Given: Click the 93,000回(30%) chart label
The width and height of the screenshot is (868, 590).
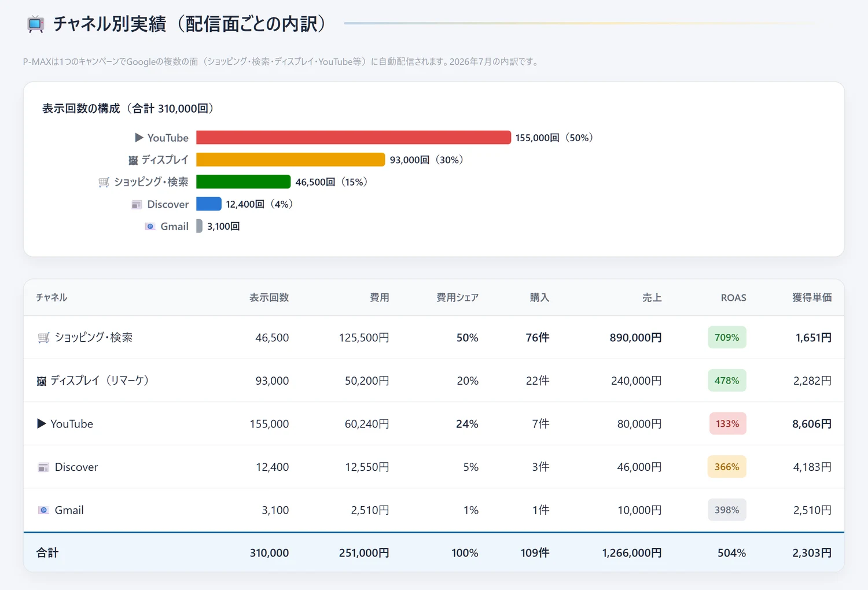Looking at the screenshot, I should 426,160.
